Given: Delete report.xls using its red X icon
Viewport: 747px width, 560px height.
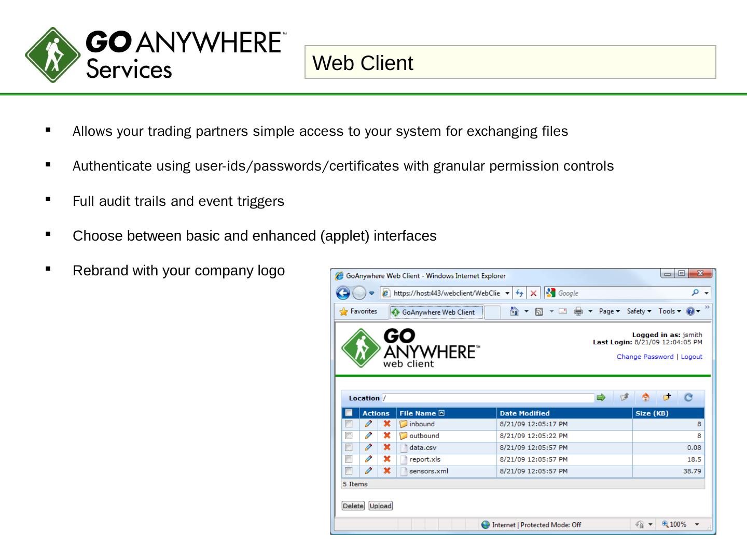Looking at the screenshot, I should tap(387, 459).
